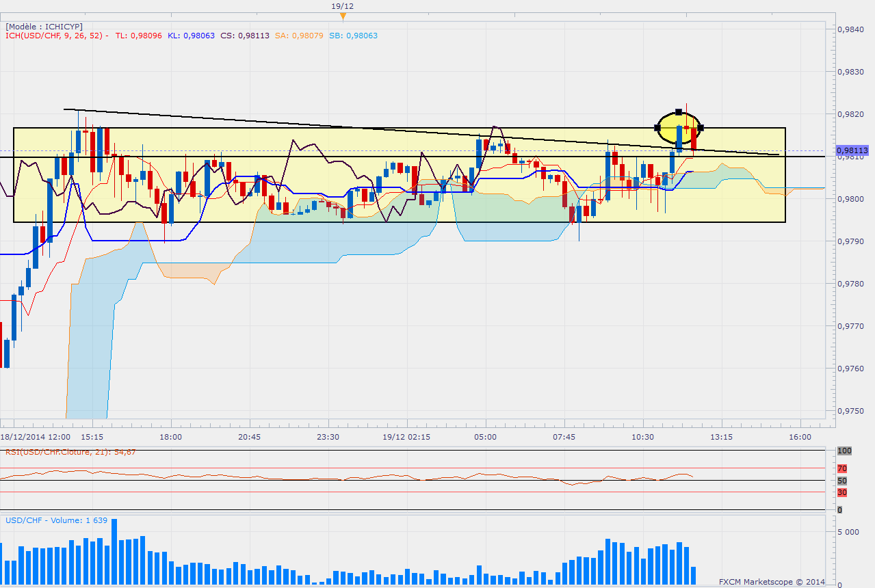This screenshot has width=875, height=588.
Task: Click the '5 000' volume axis label
Action: (x=847, y=531)
